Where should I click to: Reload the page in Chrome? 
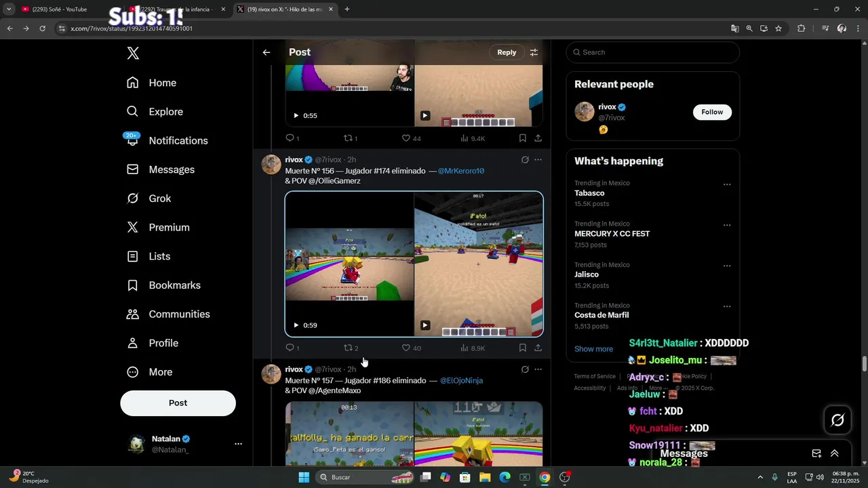pos(42,28)
